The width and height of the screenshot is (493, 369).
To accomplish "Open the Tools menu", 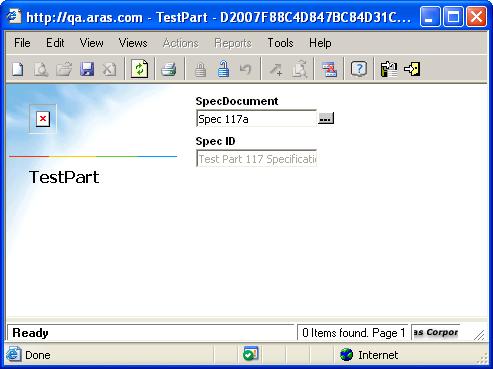I will click(x=280, y=43).
